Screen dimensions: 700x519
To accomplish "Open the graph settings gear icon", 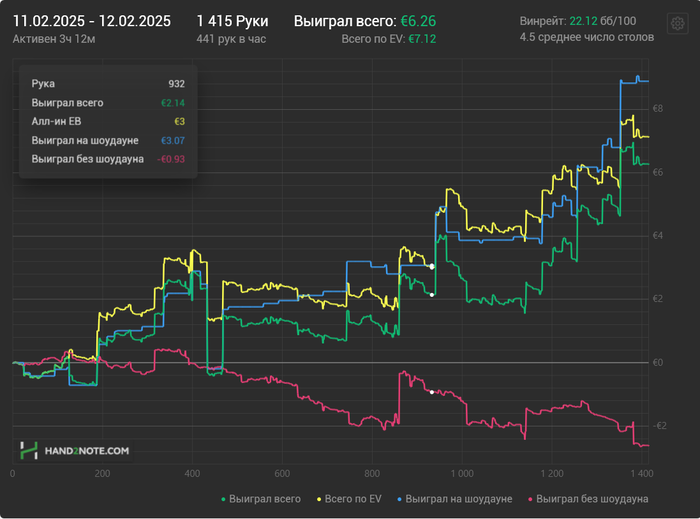I will (x=677, y=23).
